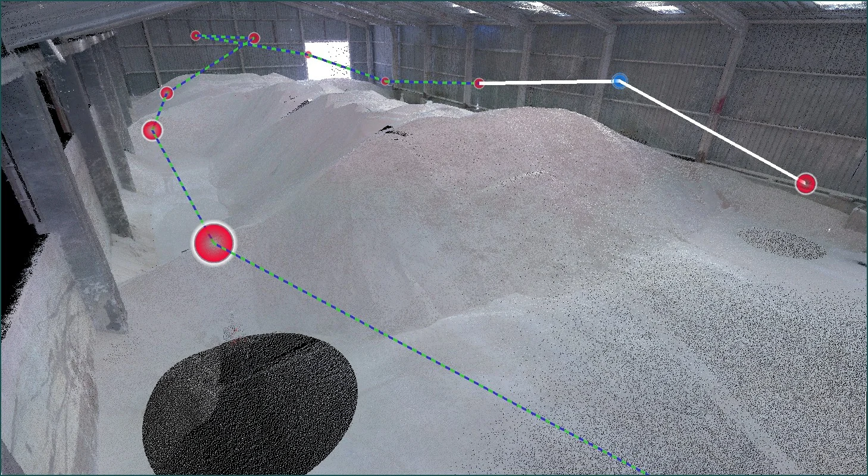Select the blue highlighted path marker
The height and width of the screenshot is (476, 868).
click(620, 81)
